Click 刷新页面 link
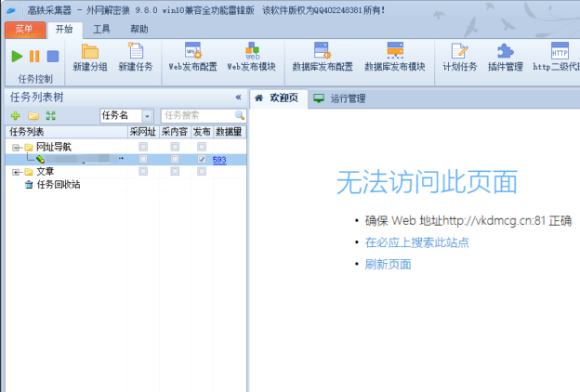This screenshot has height=392, width=580. pyautogui.click(x=388, y=265)
